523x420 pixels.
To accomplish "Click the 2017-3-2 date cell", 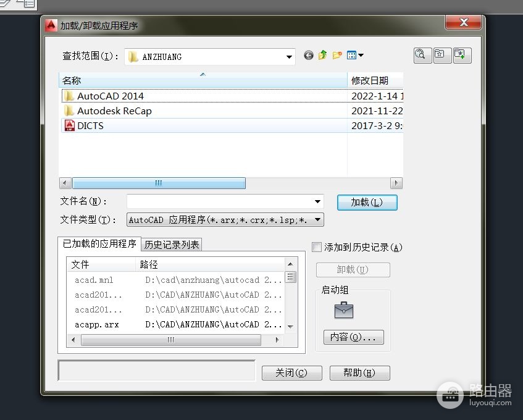I will [377, 125].
